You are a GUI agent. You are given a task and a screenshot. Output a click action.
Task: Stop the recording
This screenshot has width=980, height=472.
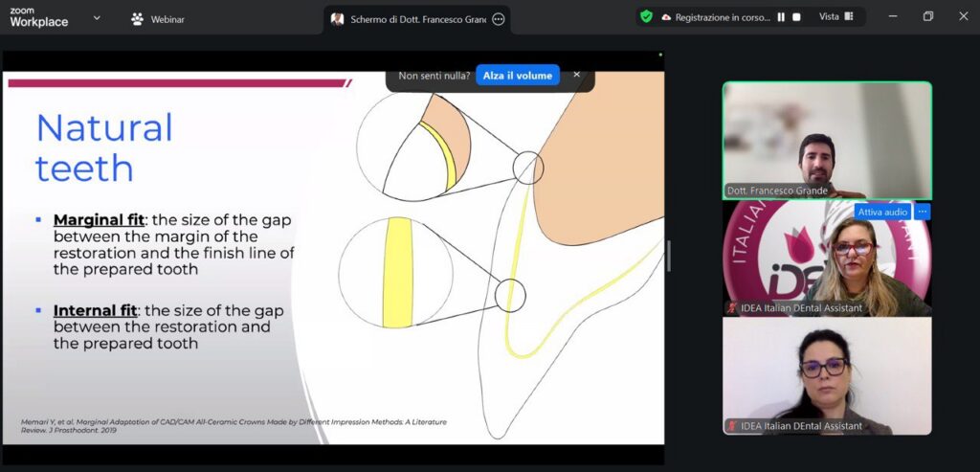pos(796,17)
